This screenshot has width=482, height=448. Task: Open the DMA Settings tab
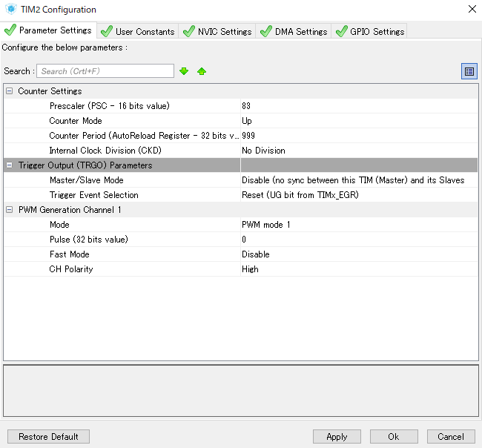point(294,31)
